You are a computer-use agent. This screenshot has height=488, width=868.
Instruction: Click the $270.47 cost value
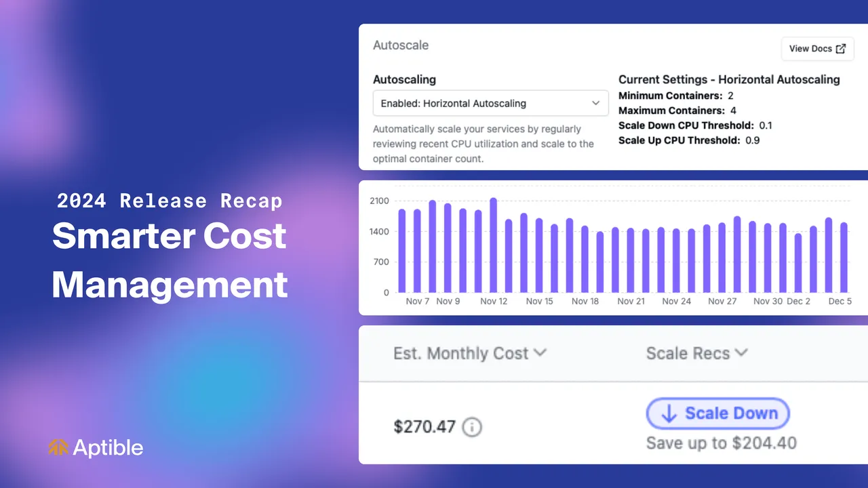click(425, 427)
